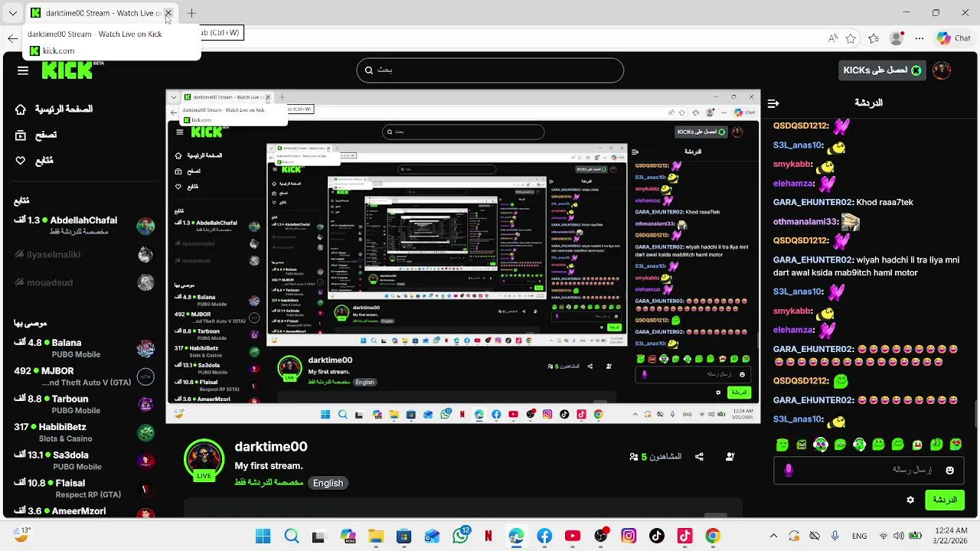Open HabibiBetz Slots & Casino channel
The image size is (980, 551).
(x=84, y=432)
